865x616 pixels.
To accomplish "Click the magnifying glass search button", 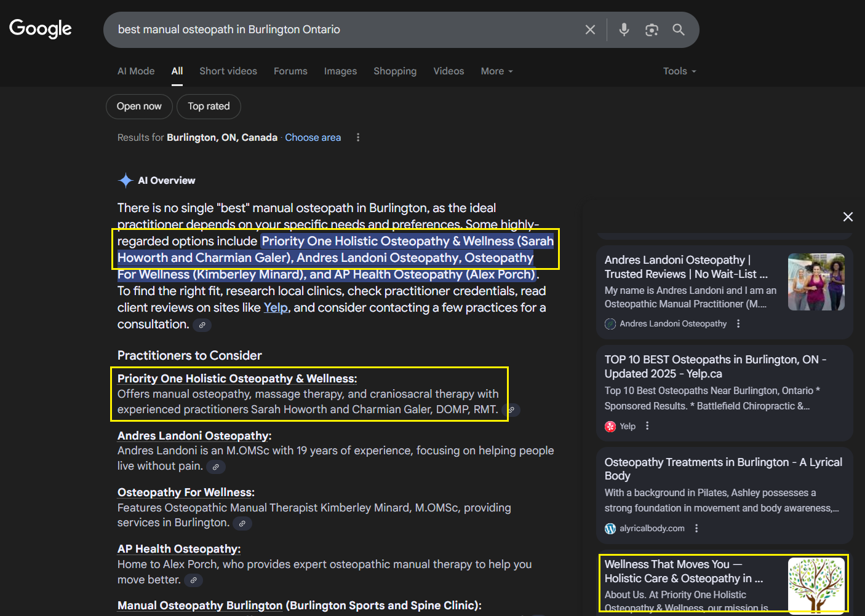I will pos(679,30).
